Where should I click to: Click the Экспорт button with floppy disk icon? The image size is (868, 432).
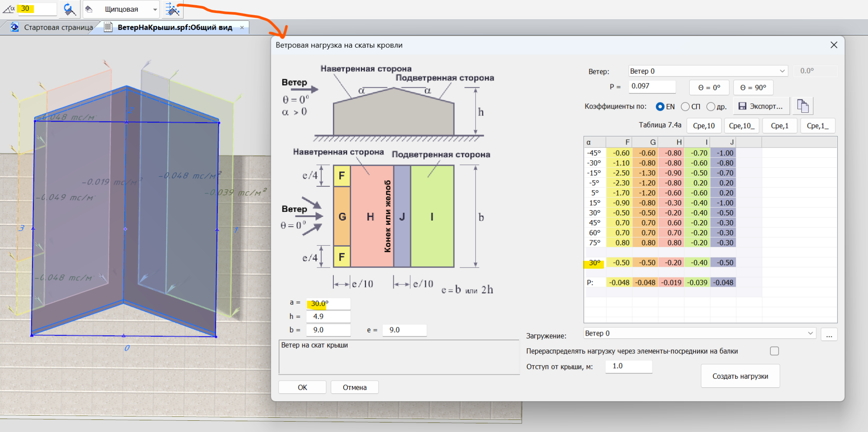pyautogui.click(x=761, y=106)
